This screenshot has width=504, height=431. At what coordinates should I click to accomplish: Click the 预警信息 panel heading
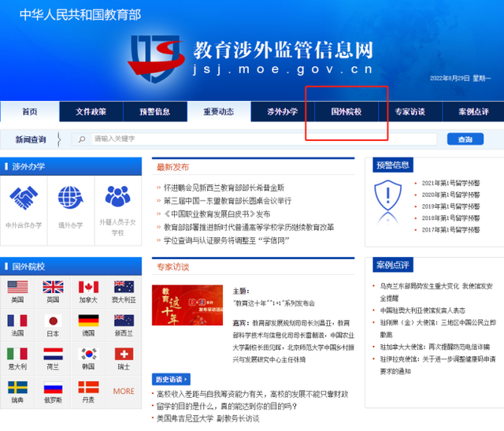(393, 165)
